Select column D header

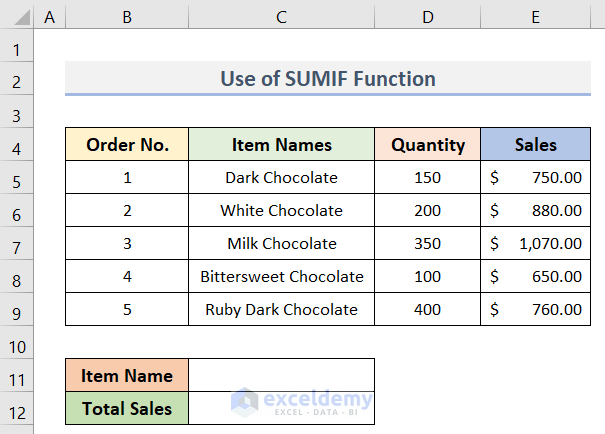point(428,15)
